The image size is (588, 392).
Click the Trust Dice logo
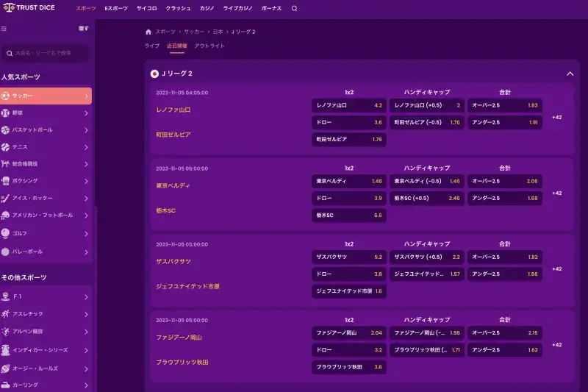tap(29, 7)
